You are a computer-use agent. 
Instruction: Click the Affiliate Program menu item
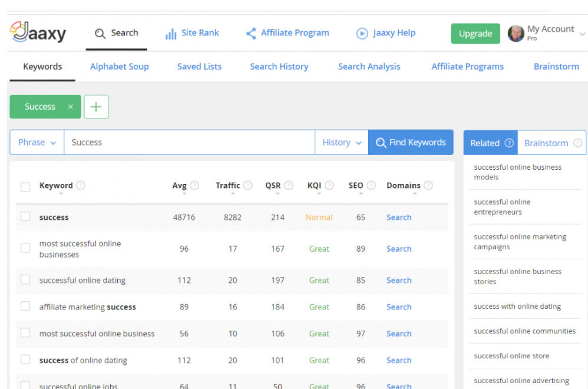(x=288, y=34)
